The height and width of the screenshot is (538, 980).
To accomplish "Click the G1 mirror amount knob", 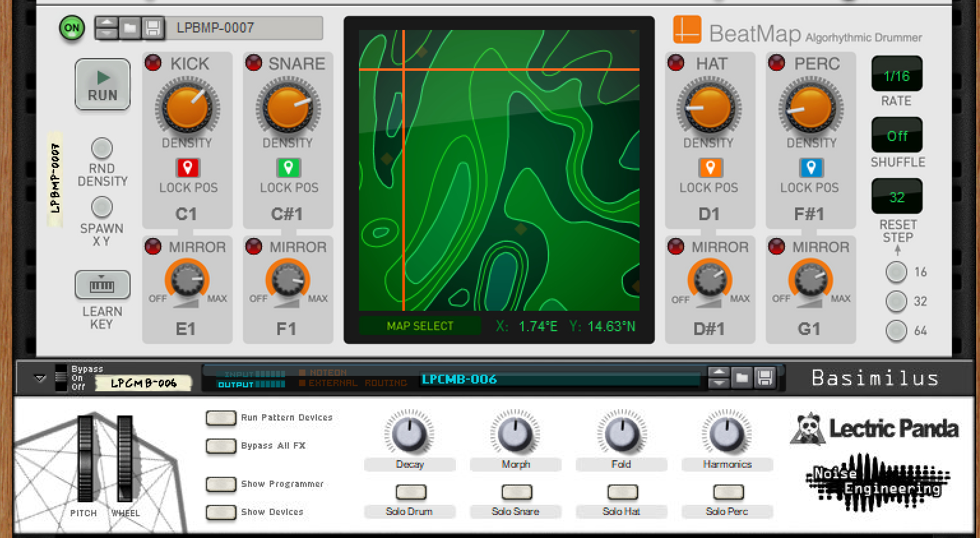I will point(810,280).
